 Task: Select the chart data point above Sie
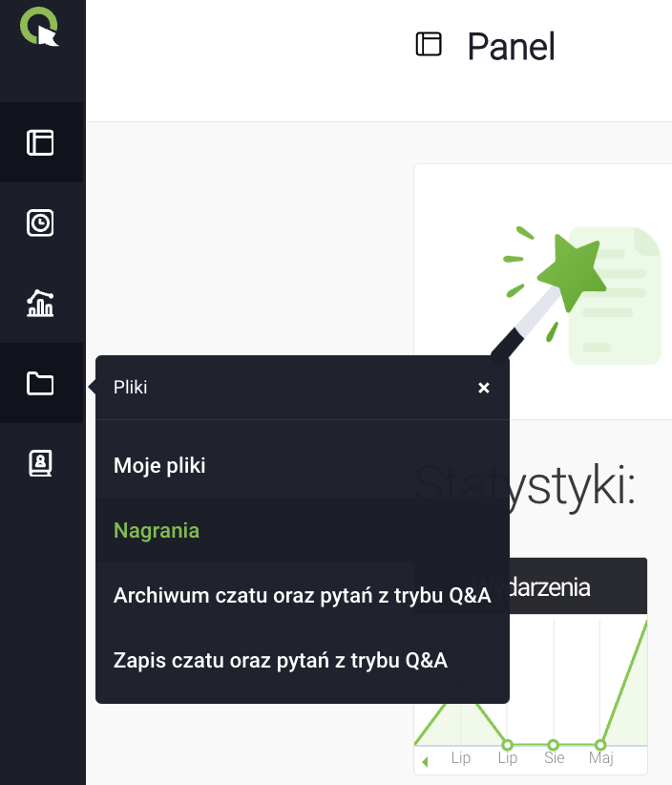pos(554,745)
